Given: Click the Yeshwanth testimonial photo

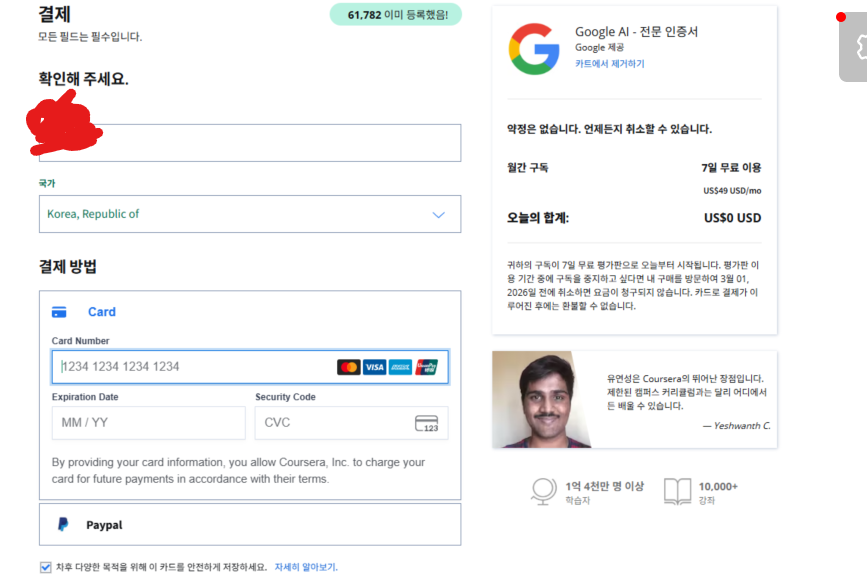Looking at the screenshot, I should [542, 399].
